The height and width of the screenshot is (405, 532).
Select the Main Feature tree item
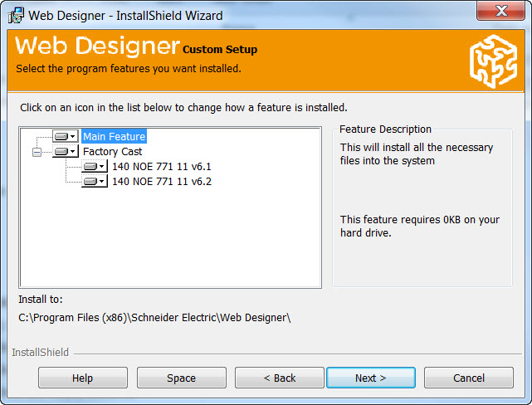point(114,136)
